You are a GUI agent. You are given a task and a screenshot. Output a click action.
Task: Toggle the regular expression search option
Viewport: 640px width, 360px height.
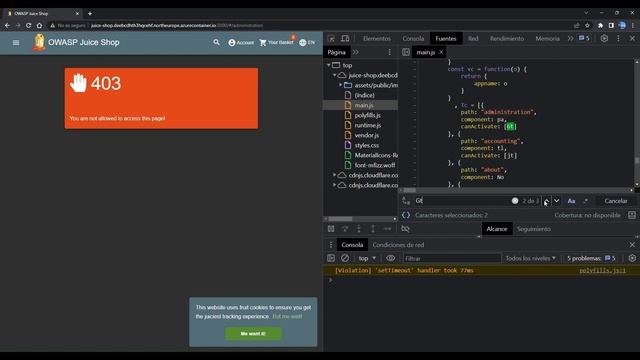[x=586, y=201]
